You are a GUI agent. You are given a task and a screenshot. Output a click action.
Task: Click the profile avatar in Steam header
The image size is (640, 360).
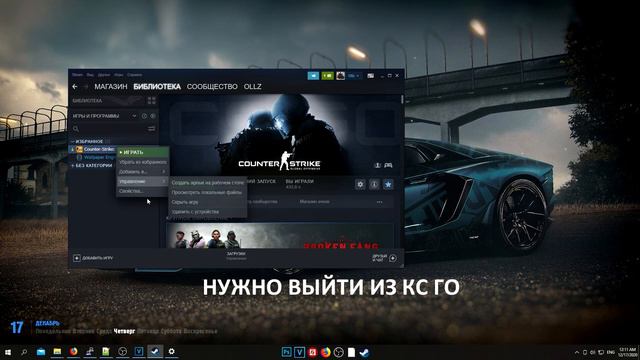click(x=340, y=76)
